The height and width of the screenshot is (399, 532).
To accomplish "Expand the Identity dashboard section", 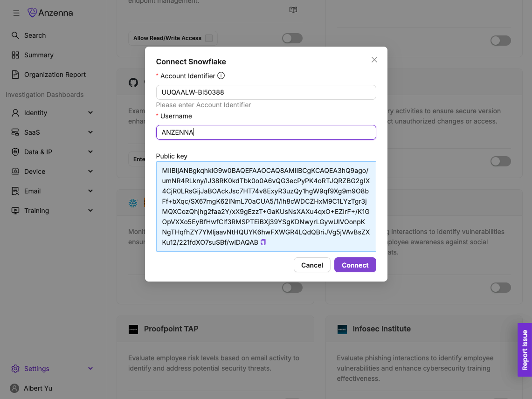I will (x=90, y=113).
